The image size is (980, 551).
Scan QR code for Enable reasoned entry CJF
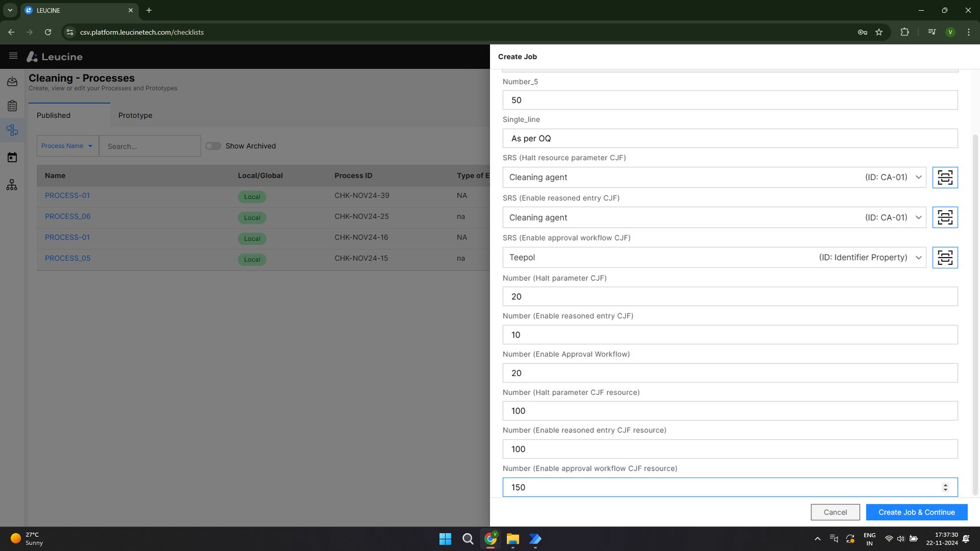pyautogui.click(x=945, y=217)
